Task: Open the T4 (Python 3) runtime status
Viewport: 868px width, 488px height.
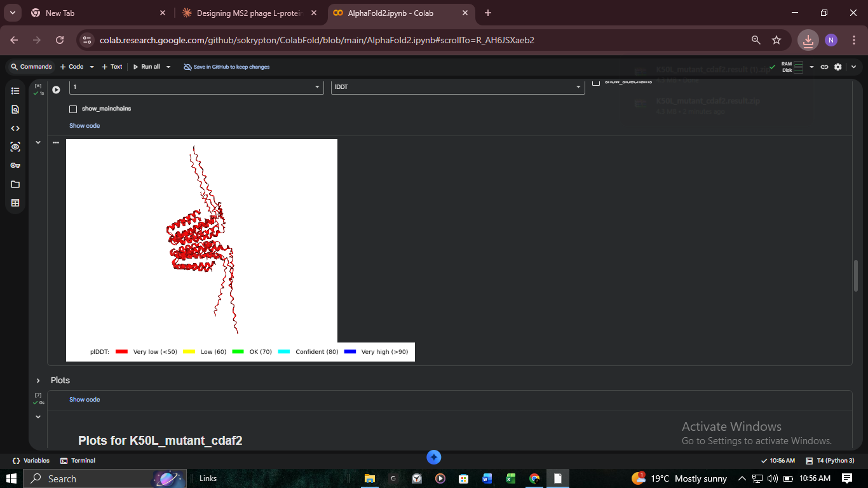Action: [830, 461]
